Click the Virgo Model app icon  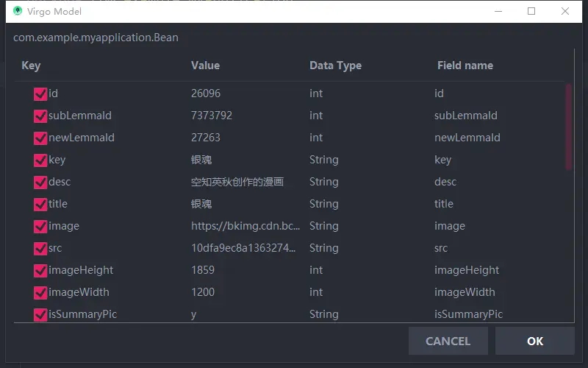coord(18,11)
